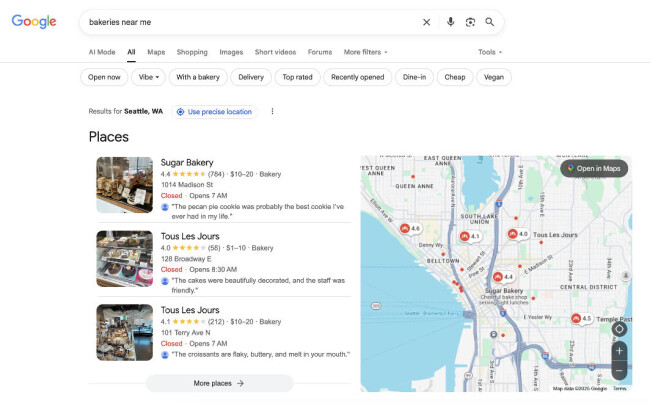Toggle the Open now filter chip

(x=104, y=77)
